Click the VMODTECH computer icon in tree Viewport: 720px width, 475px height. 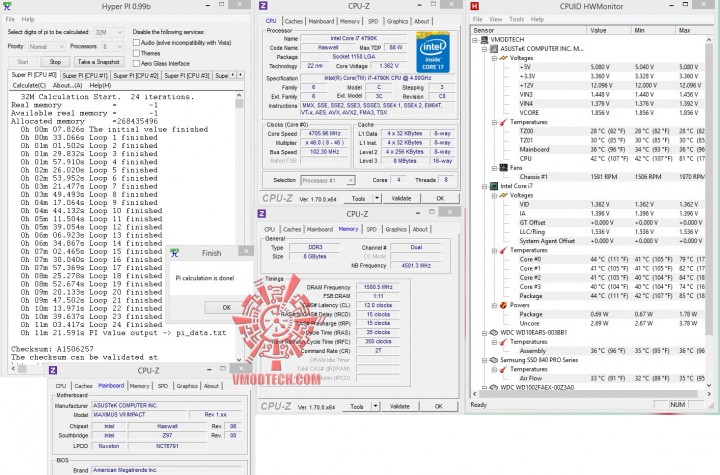coord(485,40)
